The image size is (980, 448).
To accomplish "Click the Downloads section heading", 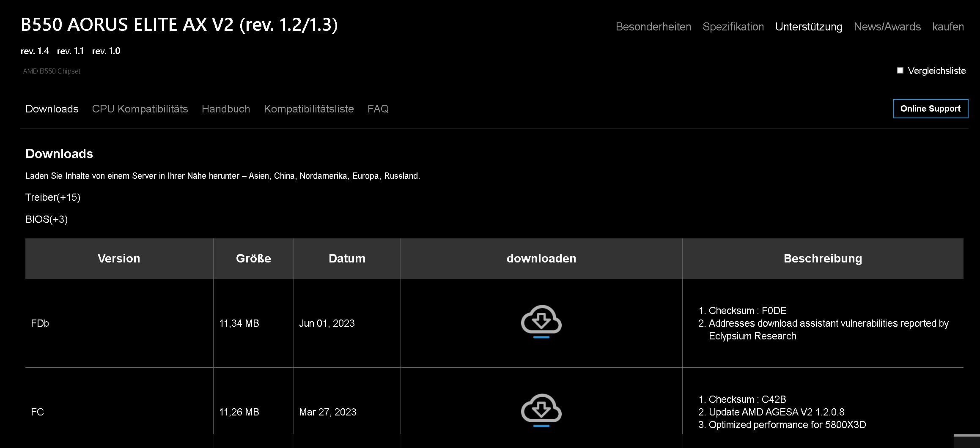I will tap(59, 153).
